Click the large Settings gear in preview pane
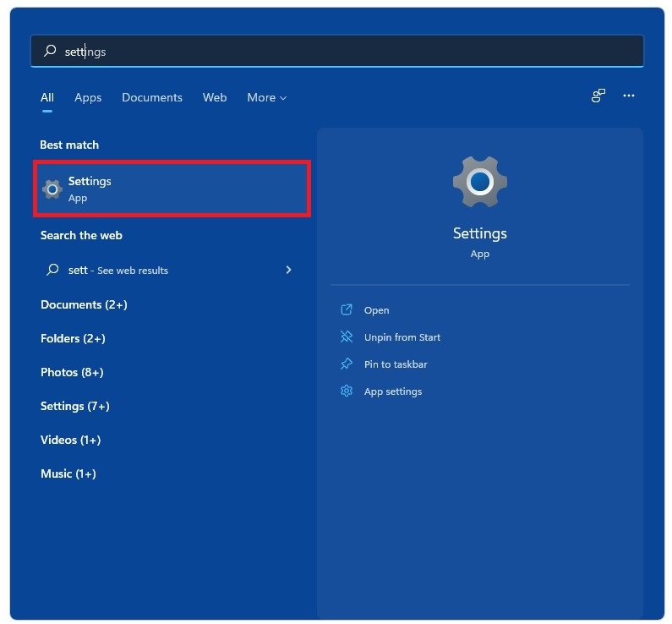The image size is (672, 624). pyautogui.click(x=479, y=182)
